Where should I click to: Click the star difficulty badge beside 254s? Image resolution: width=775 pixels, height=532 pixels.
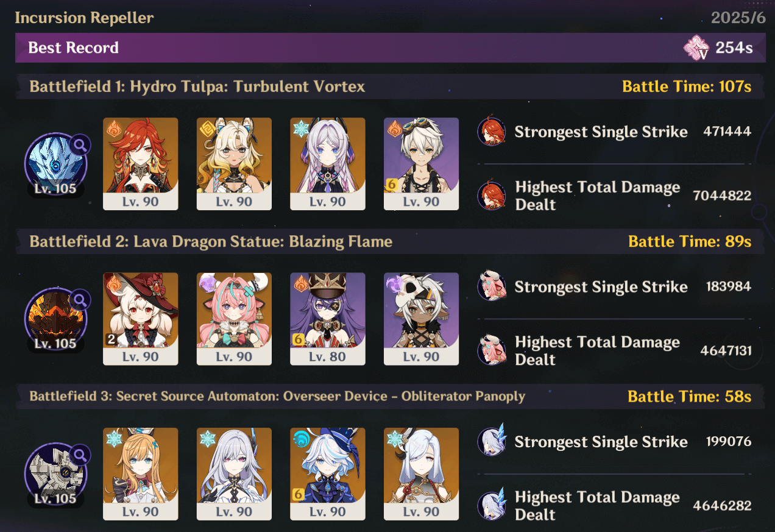coord(696,48)
